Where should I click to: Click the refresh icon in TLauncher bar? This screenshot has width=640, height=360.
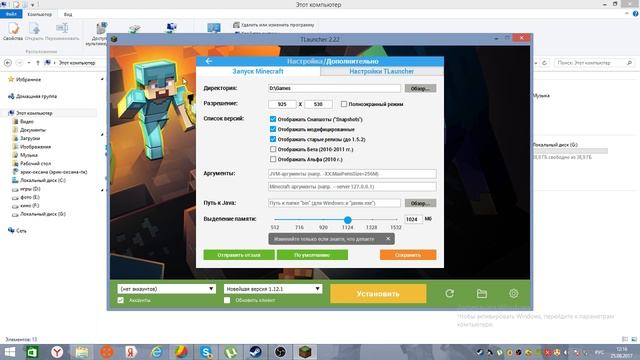(x=449, y=293)
